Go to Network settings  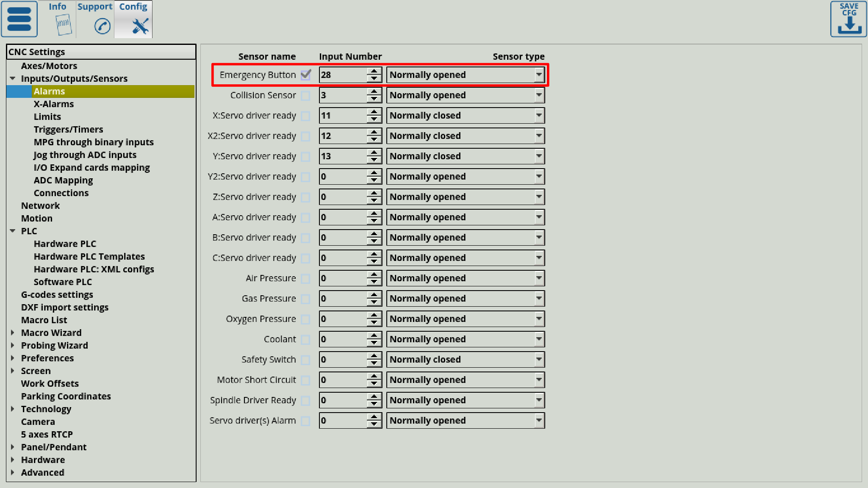tap(40, 206)
